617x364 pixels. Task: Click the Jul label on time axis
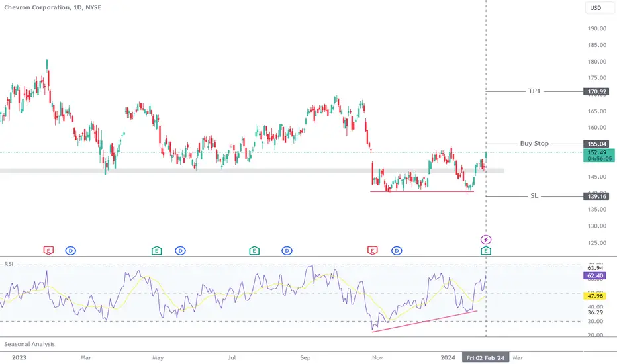pyautogui.click(x=232, y=357)
